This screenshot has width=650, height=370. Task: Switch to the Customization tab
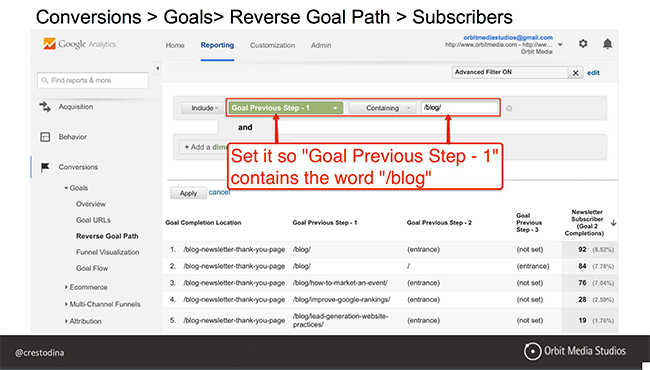pos(272,45)
